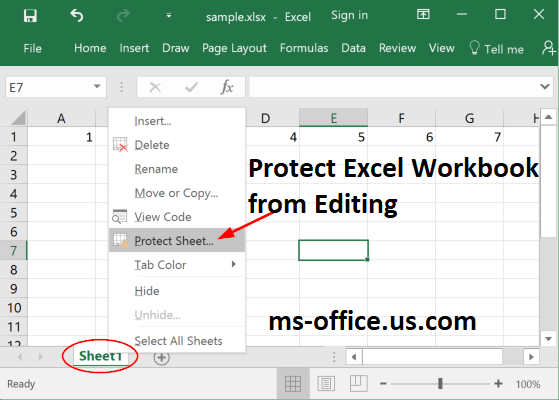
Task: Undo the last action
Action: tap(77, 16)
